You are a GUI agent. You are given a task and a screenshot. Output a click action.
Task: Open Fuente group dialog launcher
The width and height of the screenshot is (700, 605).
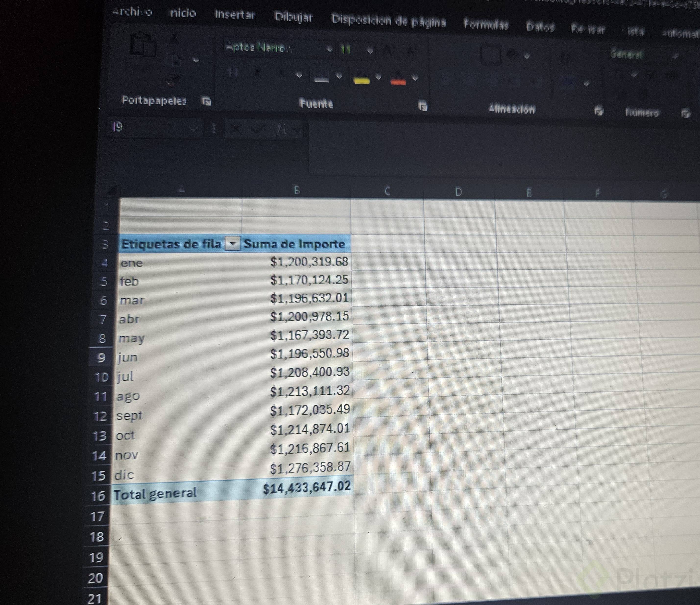[x=423, y=106]
